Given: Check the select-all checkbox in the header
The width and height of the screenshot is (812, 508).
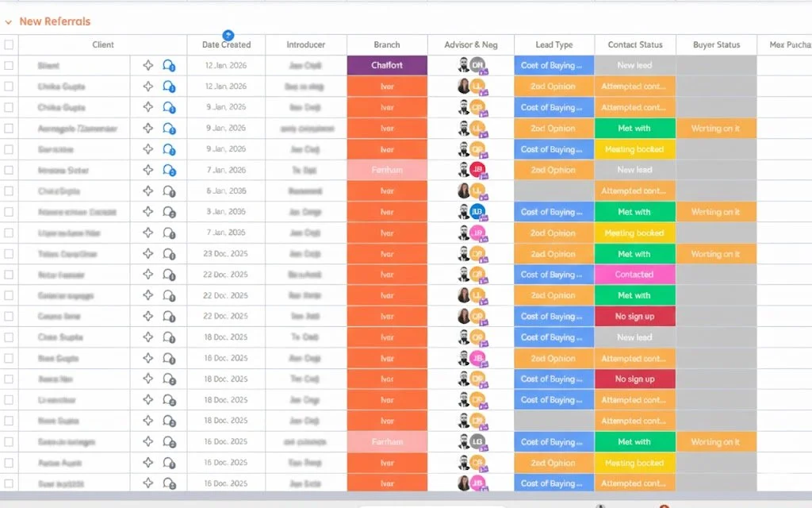Looking at the screenshot, I should coord(10,44).
